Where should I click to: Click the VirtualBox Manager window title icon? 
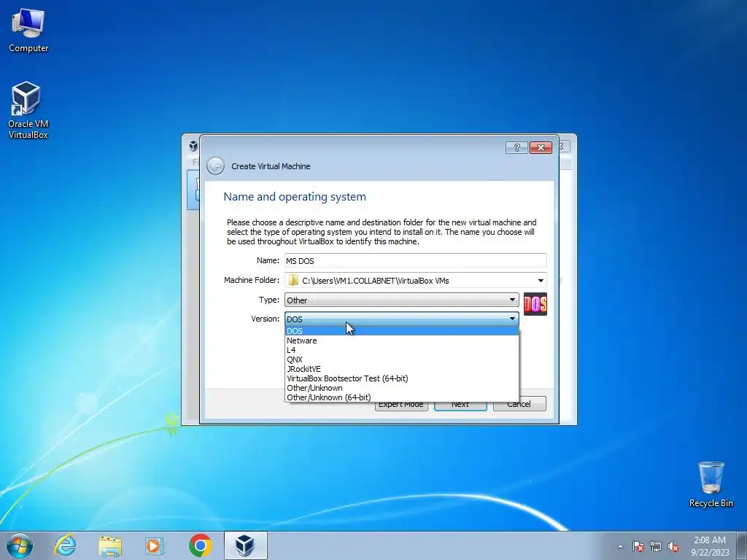(193, 146)
